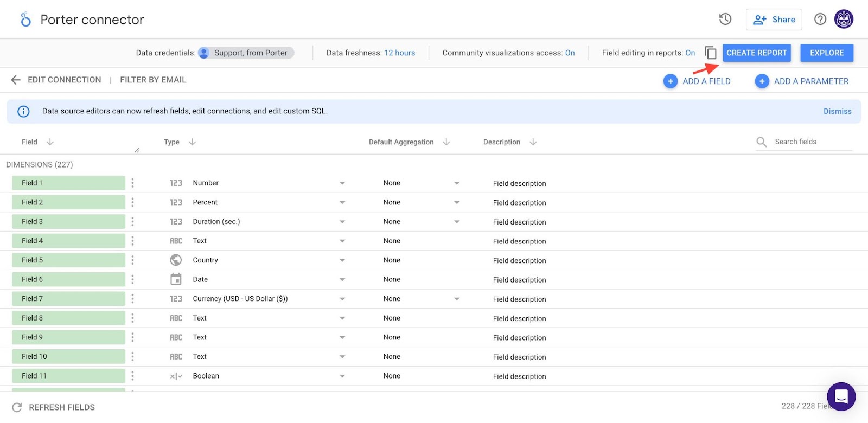
Task: Sort by Type column arrow
Action: pos(192,142)
